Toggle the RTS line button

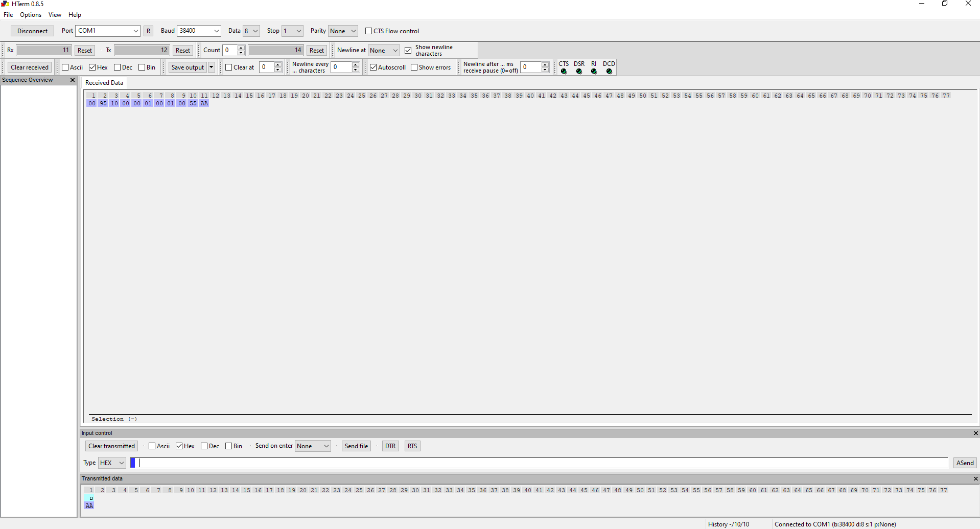[412, 446]
